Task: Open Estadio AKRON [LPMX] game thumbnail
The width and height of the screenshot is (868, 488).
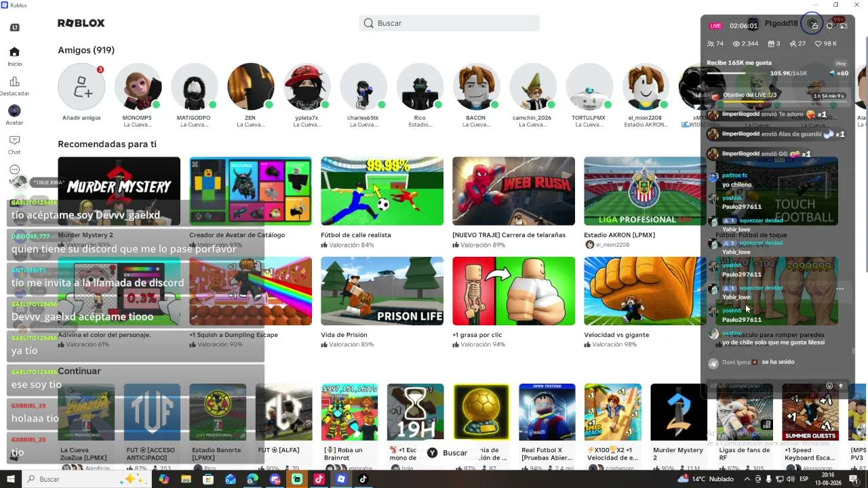Action: tap(645, 191)
